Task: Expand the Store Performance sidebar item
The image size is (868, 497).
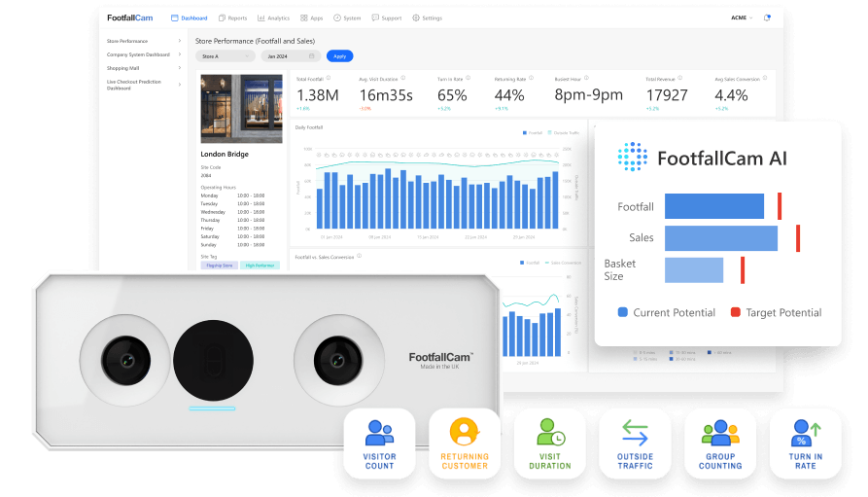Action: tap(144, 41)
